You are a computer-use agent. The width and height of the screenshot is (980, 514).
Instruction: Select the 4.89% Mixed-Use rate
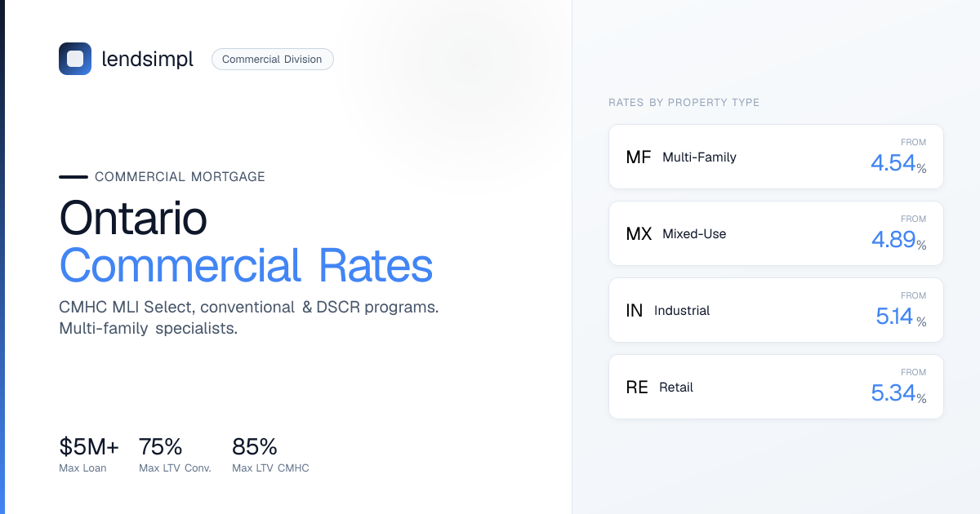tap(898, 240)
